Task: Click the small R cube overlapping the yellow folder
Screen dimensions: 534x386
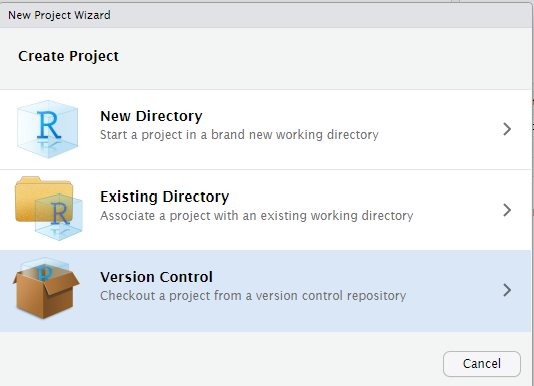Action: [x=59, y=217]
